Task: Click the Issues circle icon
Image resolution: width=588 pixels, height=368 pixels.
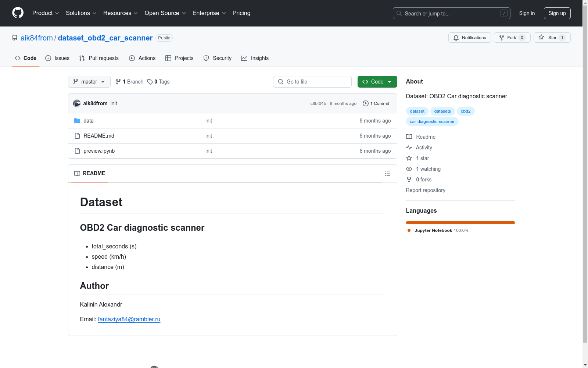Action: point(48,58)
